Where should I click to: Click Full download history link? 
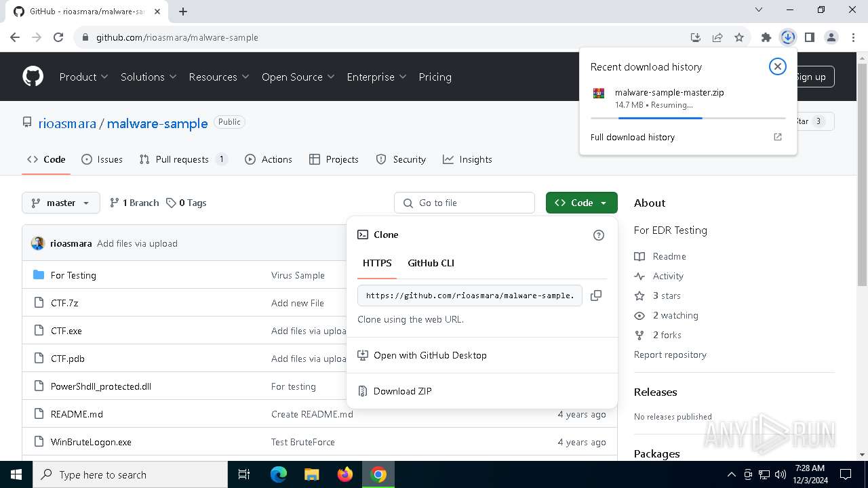(x=633, y=137)
